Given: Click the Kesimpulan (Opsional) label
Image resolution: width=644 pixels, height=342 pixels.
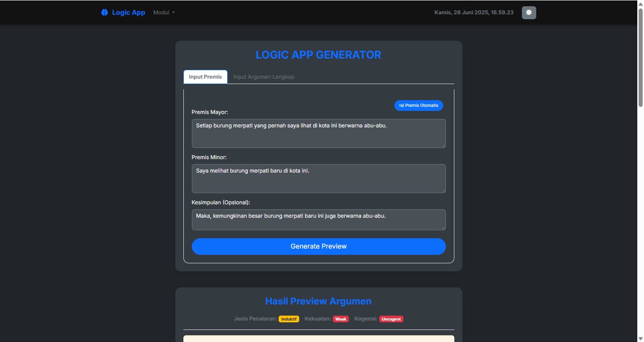Looking at the screenshot, I should click(x=221, y=203).
